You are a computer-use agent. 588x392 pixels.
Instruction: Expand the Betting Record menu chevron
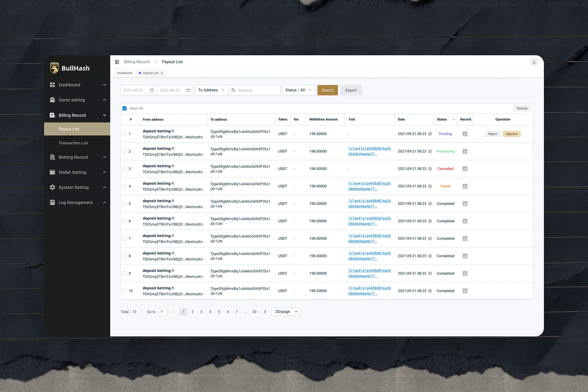(x=104, y=157)
